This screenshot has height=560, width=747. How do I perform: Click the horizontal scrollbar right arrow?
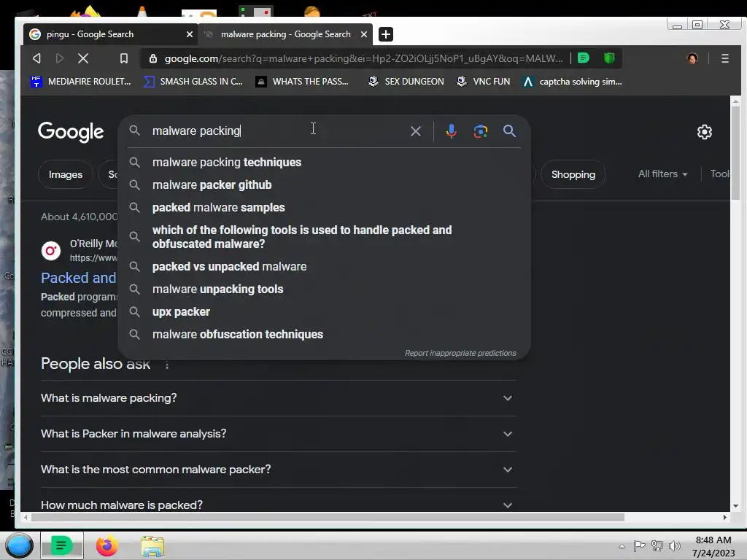coord(724,517)
